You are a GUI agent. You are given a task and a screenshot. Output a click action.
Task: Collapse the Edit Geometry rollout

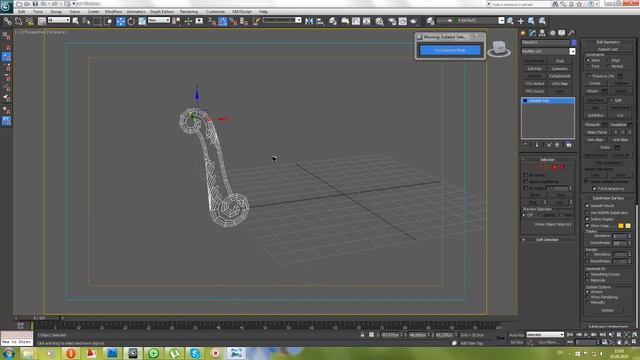608,42
